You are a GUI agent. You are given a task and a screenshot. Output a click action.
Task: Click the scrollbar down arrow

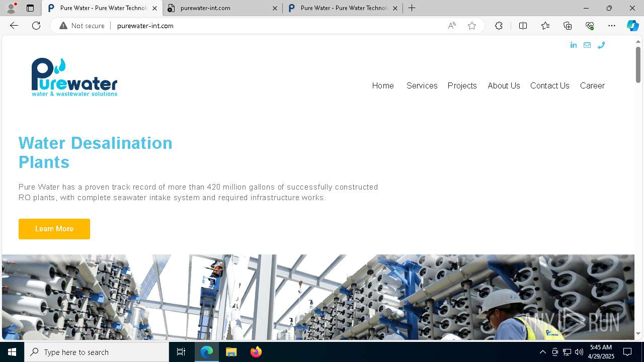pyautogui.click(x=638, y=333)
